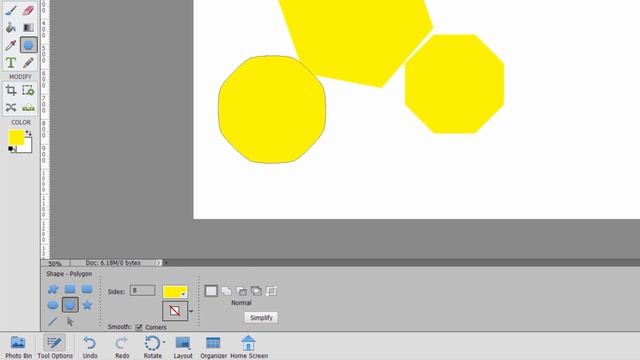Select Exclude Overlapping Shape Areas mode
The height and width of the screenshot is (360, 640).
pyautogui.click(x=271, y=291)
